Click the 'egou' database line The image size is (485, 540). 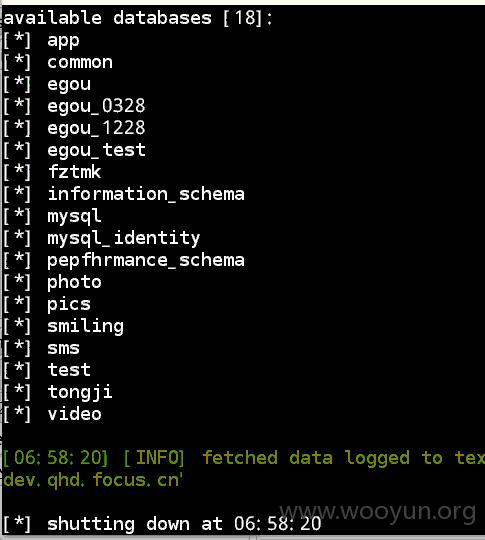point(69,85)
